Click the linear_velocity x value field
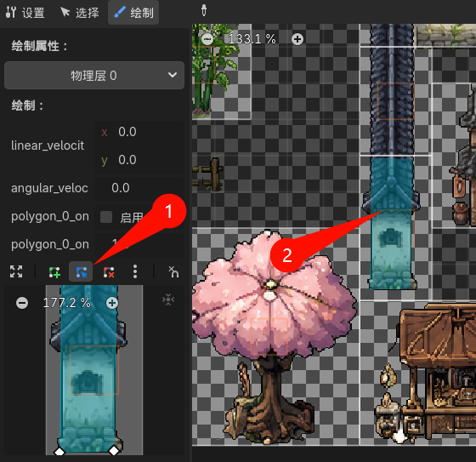This screenshot has height=462, width=476. coord(139,132)
